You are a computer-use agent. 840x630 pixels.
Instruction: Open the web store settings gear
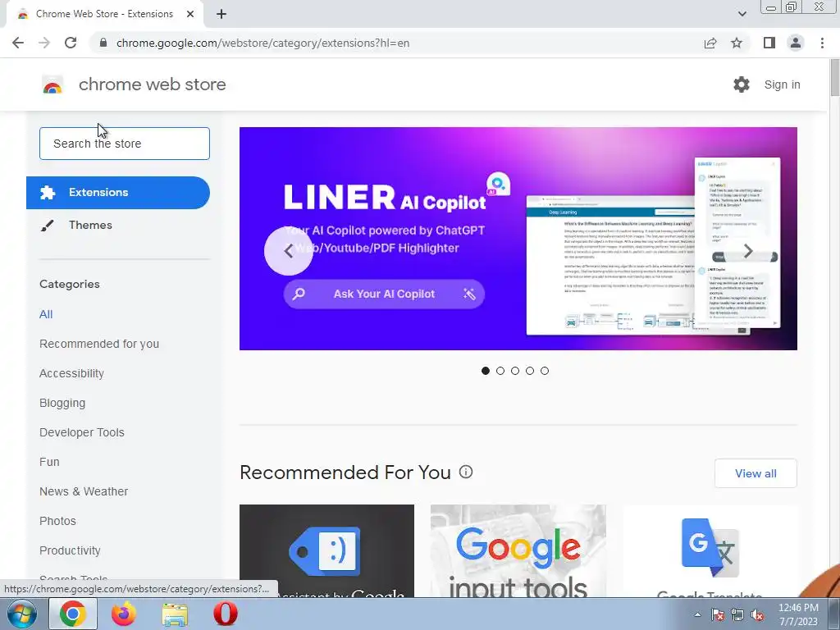742,84
